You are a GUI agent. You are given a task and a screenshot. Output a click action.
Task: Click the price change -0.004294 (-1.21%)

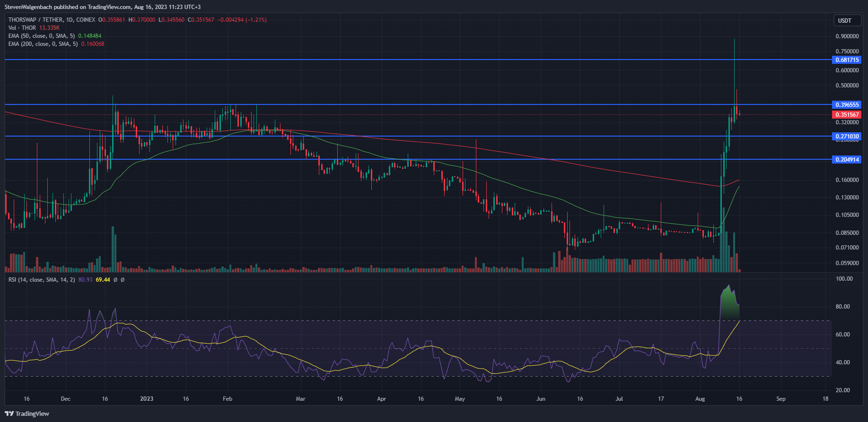242,20
